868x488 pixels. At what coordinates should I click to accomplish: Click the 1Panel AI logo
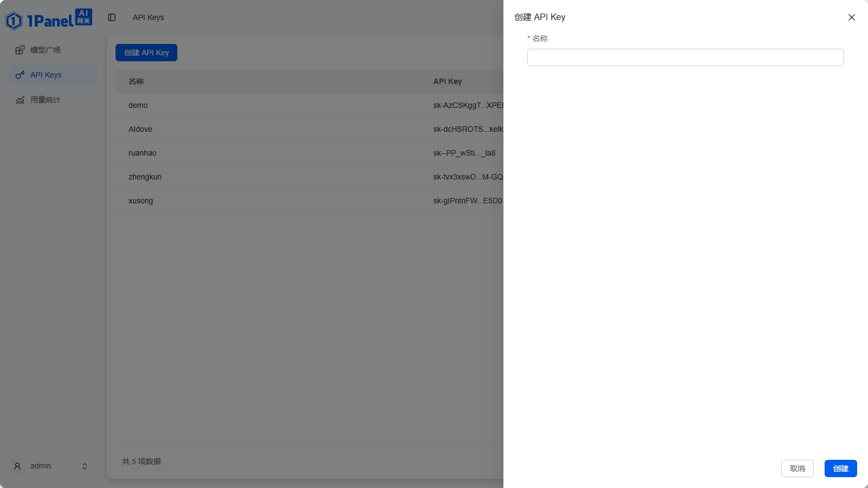coord(49,19)
